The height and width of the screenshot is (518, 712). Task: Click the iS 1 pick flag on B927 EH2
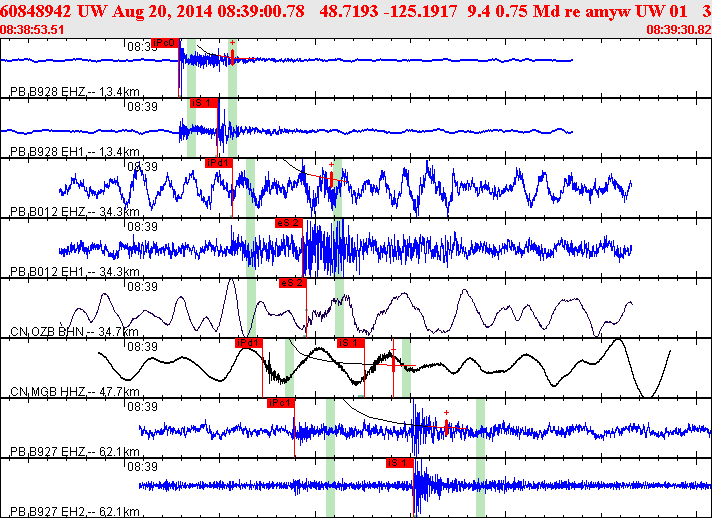tap(400, 463)
